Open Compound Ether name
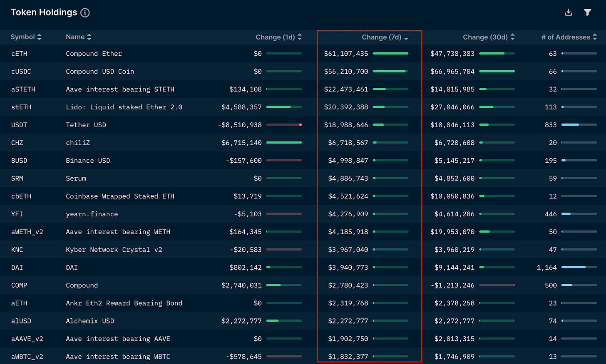 coord(94,54)
